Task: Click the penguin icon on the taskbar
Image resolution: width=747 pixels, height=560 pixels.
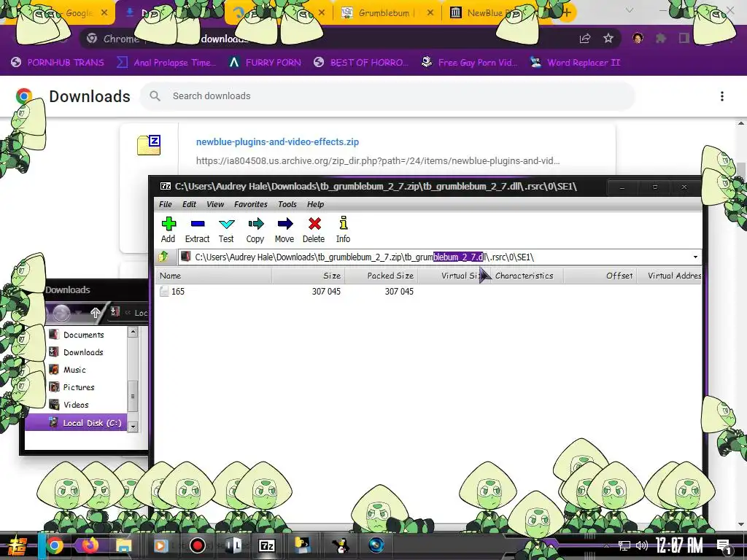Action: tap(340, 545)
